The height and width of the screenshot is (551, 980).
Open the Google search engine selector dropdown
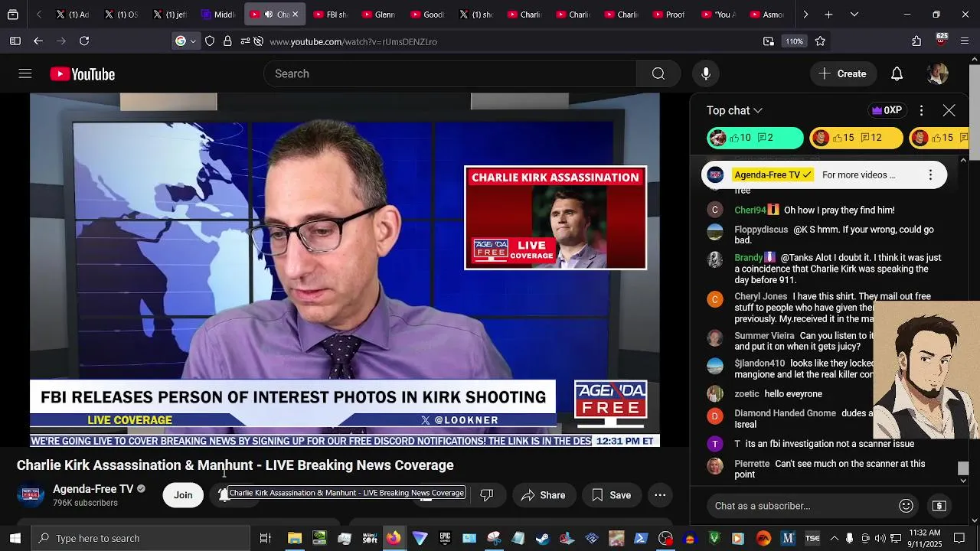186,41
